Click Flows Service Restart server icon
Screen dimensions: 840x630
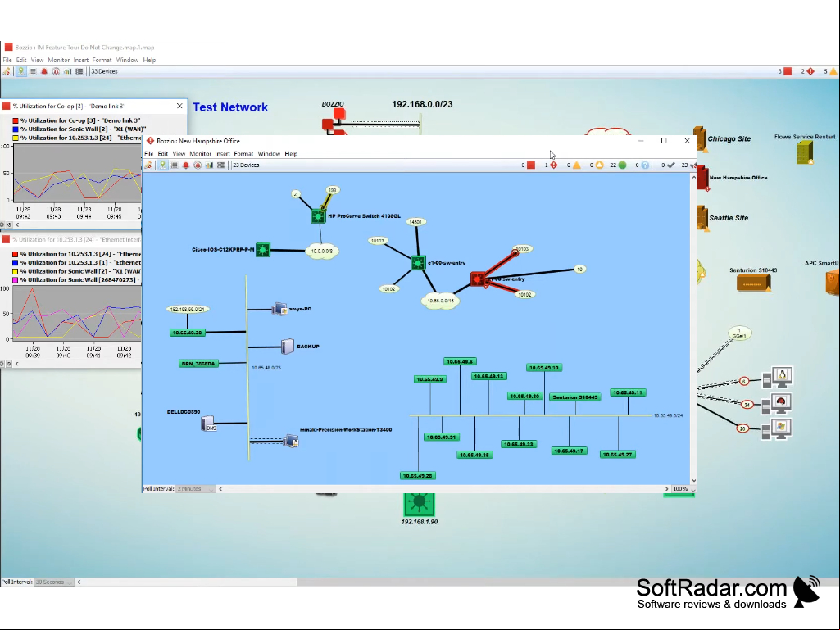(x=805, y=153)
